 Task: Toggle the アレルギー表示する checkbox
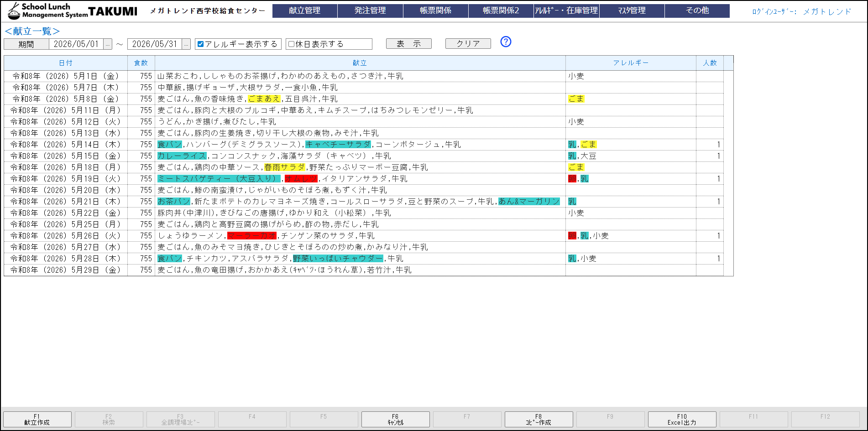pos(200,44)
